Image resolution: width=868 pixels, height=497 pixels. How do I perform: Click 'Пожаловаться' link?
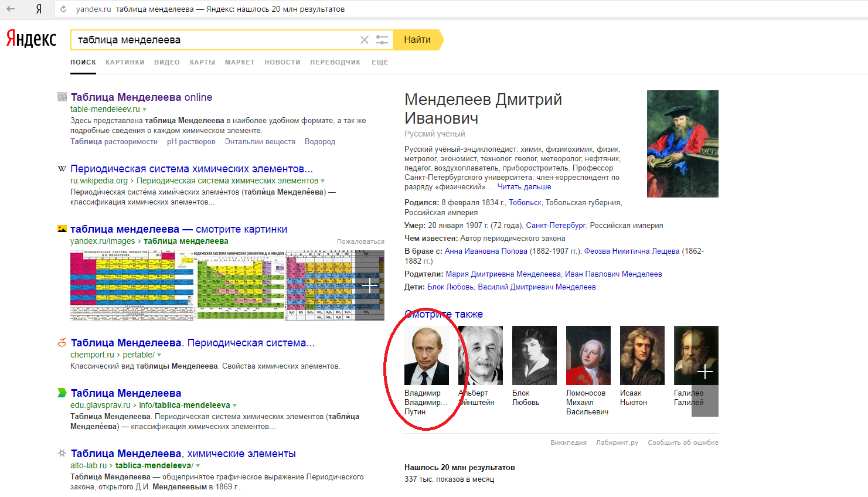[x=360, y=241]
